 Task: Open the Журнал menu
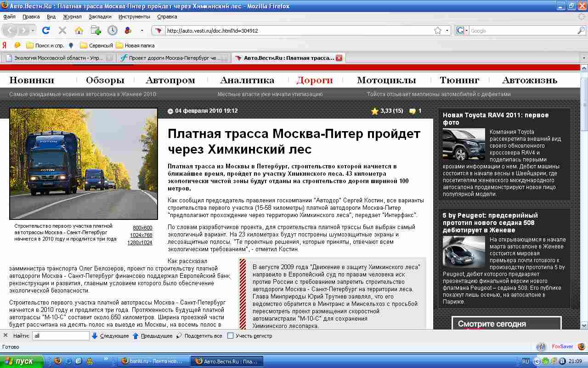[x=72, y=17]
